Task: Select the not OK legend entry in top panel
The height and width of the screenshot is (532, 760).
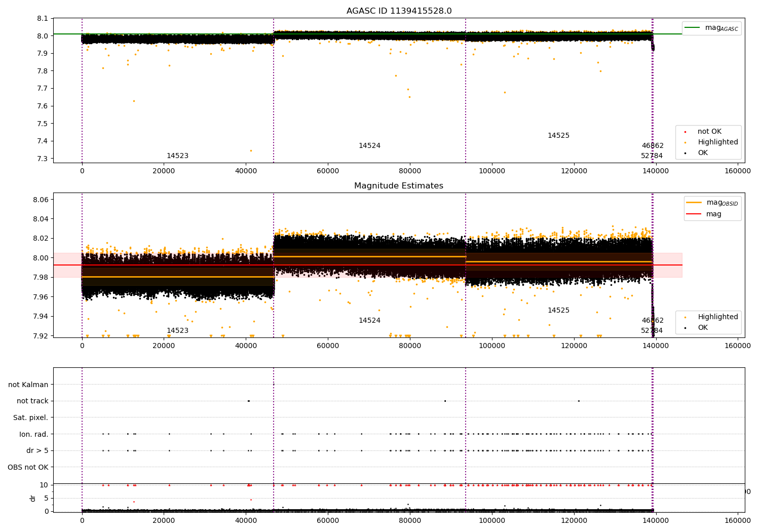Action: pyautogui.click(x=704, y=132)
